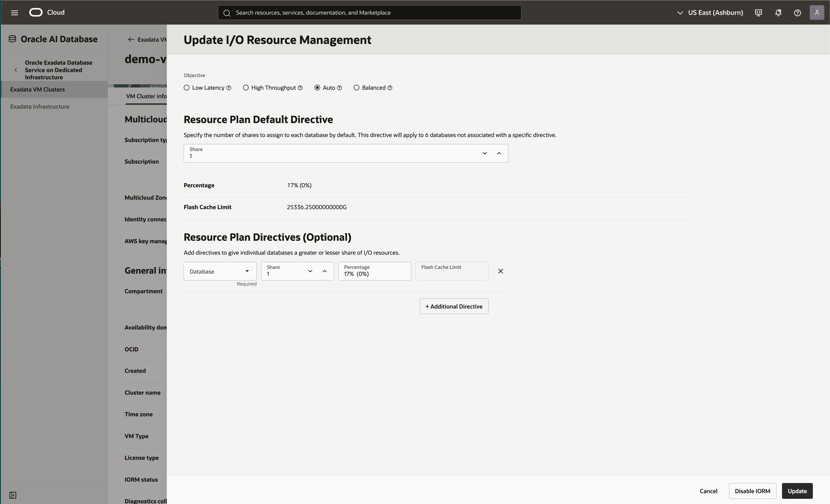Click the Update button
This screenshot has height=504, width=830.
click(x=797, y=491)
